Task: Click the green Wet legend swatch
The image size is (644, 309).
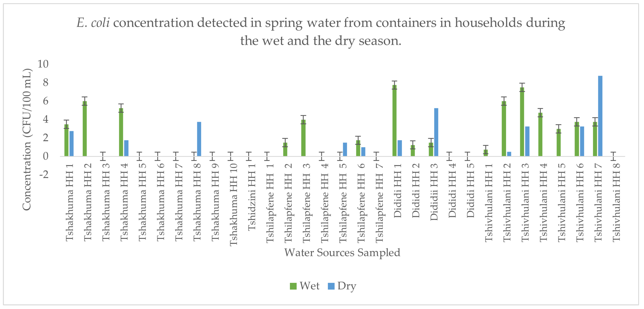Action: pos(293,286)
